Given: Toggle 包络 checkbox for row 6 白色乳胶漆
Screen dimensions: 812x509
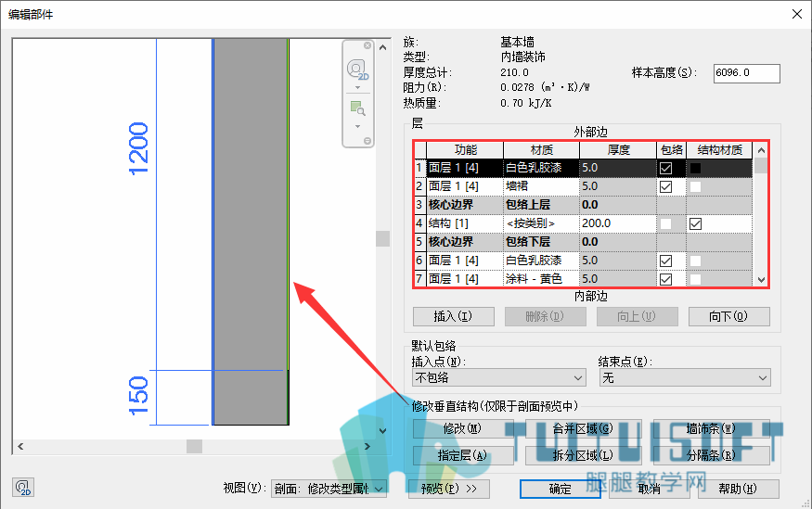Looking at the screenshot, I should coord(666,261).
